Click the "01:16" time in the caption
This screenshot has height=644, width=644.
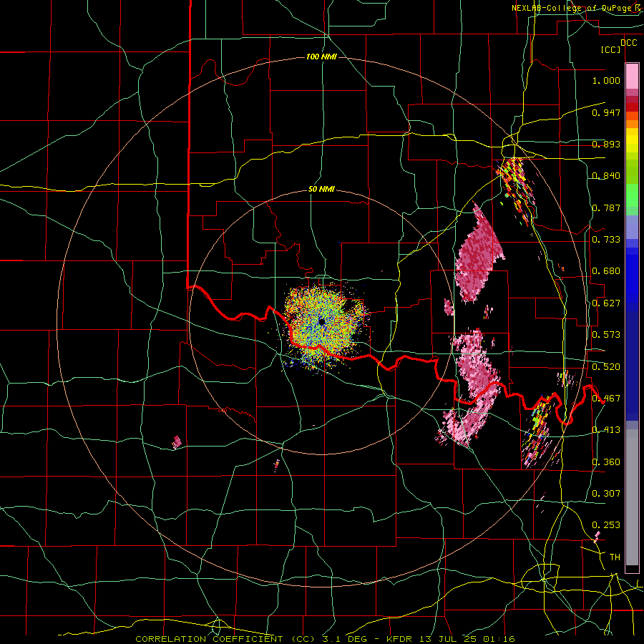(499, 639)
